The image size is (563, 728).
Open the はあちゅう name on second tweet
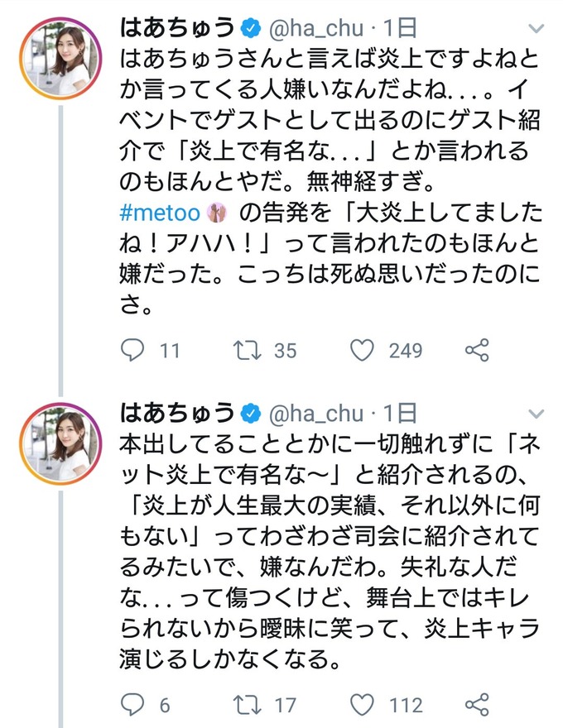(x=176, y=411)
